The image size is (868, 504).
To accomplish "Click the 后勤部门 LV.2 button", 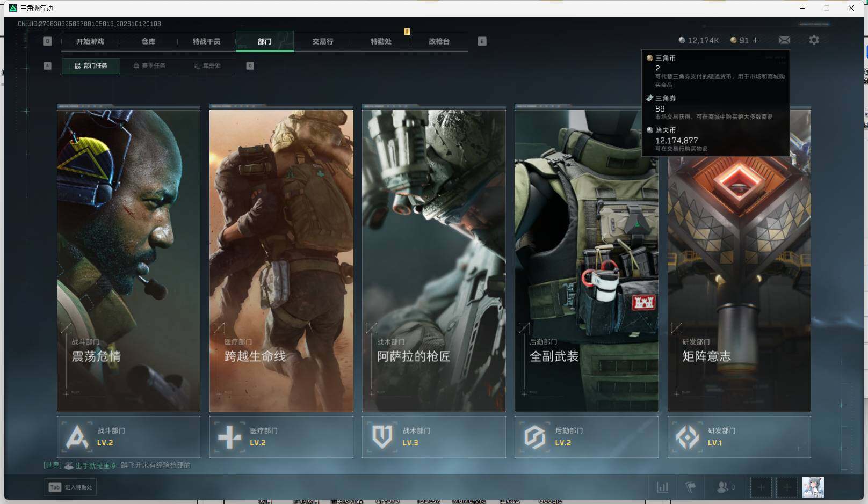I will click(586, 437).
